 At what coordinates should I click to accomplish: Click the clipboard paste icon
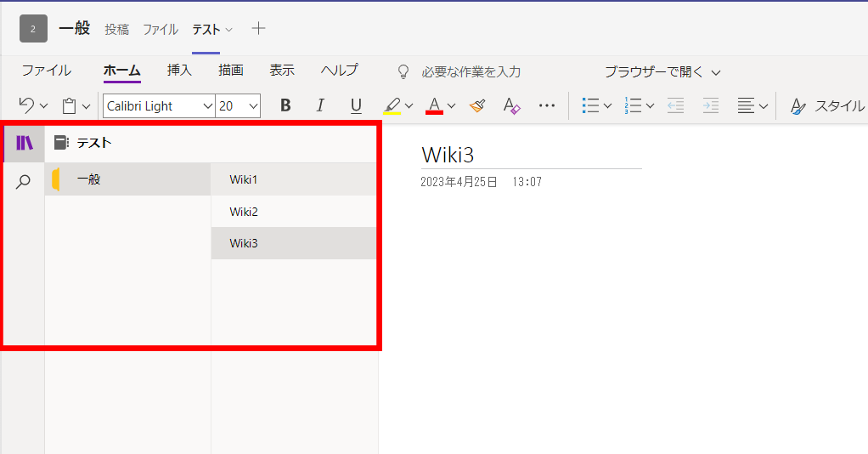(x=70, y=105)
